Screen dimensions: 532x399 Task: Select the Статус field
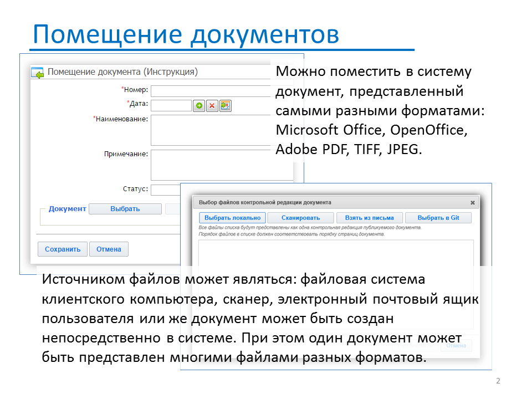click(166, 190)
